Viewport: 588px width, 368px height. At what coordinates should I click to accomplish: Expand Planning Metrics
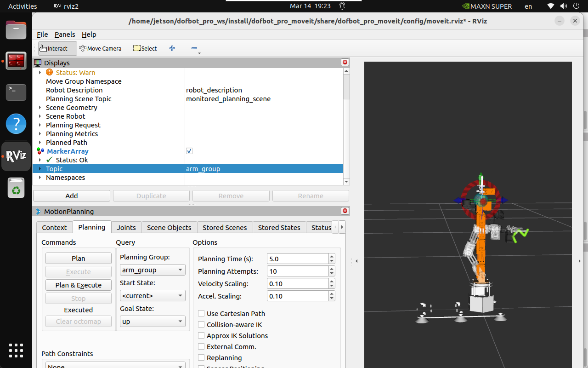[x=40, y=134]
